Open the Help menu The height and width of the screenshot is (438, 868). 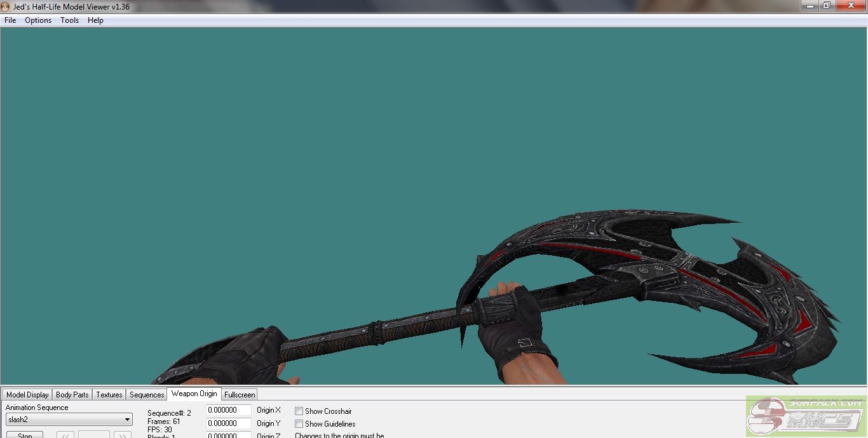(95, 20)
